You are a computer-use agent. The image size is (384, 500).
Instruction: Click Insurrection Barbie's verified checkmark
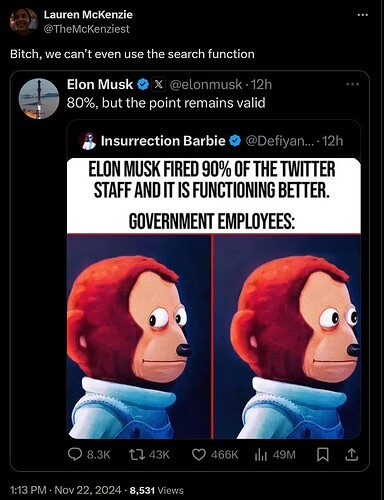pos(236,141)
